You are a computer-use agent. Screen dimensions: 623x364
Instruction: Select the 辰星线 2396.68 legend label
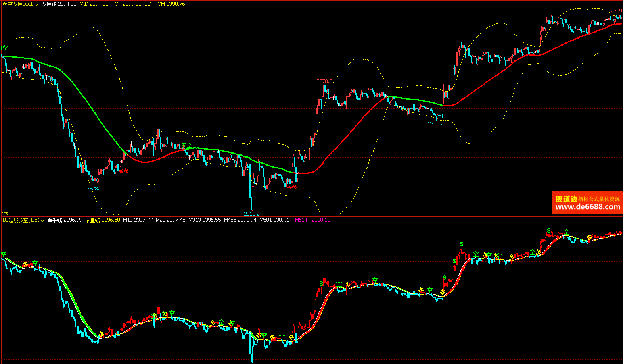point(102,220)
